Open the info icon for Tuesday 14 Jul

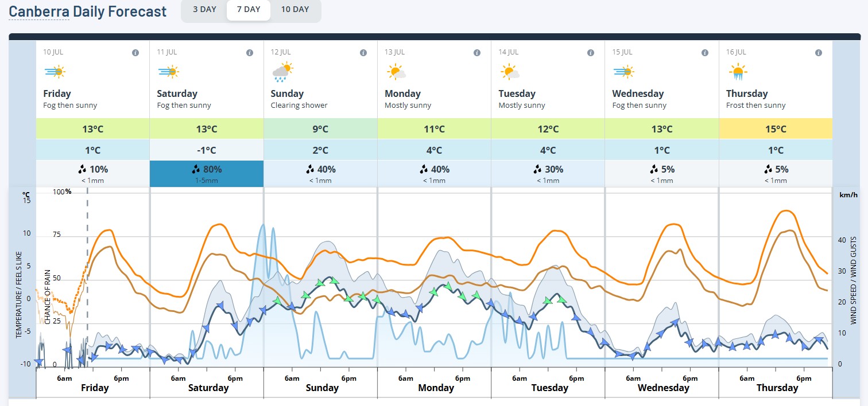point(591,53)
